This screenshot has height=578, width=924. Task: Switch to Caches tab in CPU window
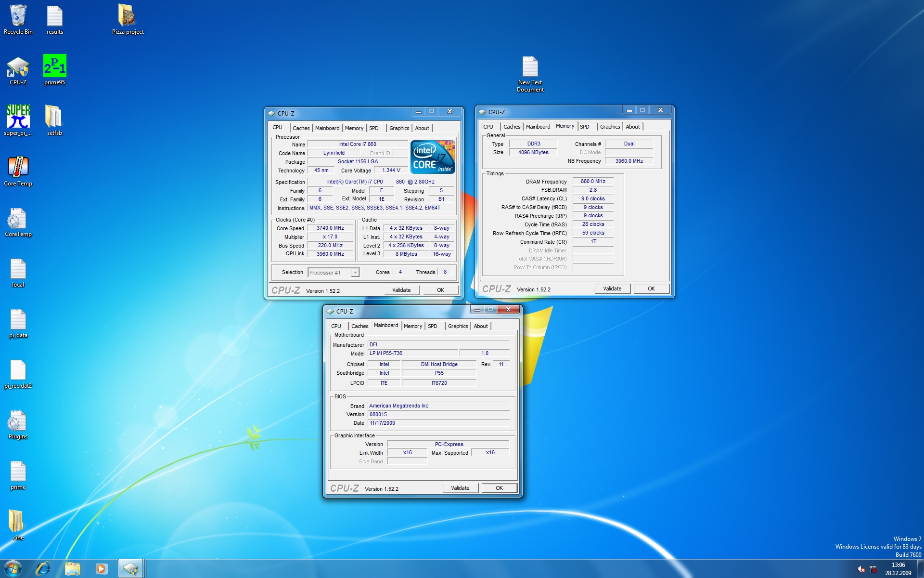pyautogui.click(x=301, y=128)
